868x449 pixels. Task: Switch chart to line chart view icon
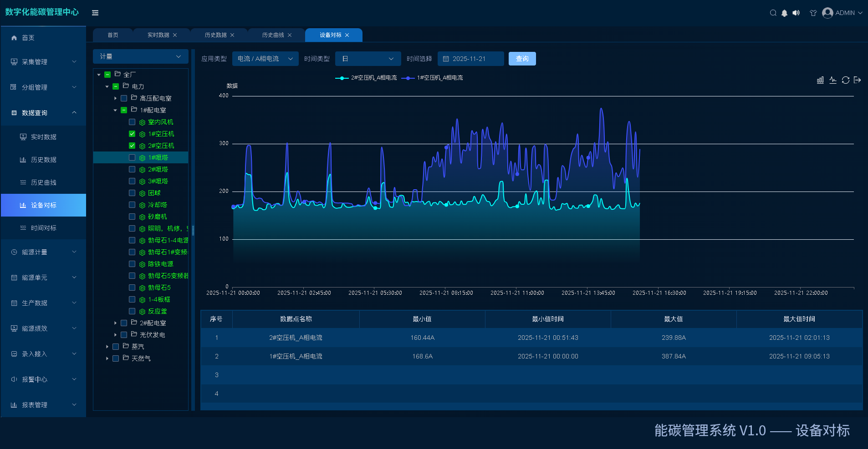(833, 80)
